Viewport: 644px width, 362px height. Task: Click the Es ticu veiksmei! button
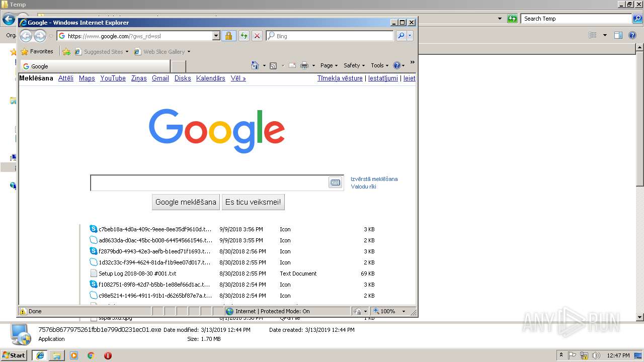click(253, 202)
